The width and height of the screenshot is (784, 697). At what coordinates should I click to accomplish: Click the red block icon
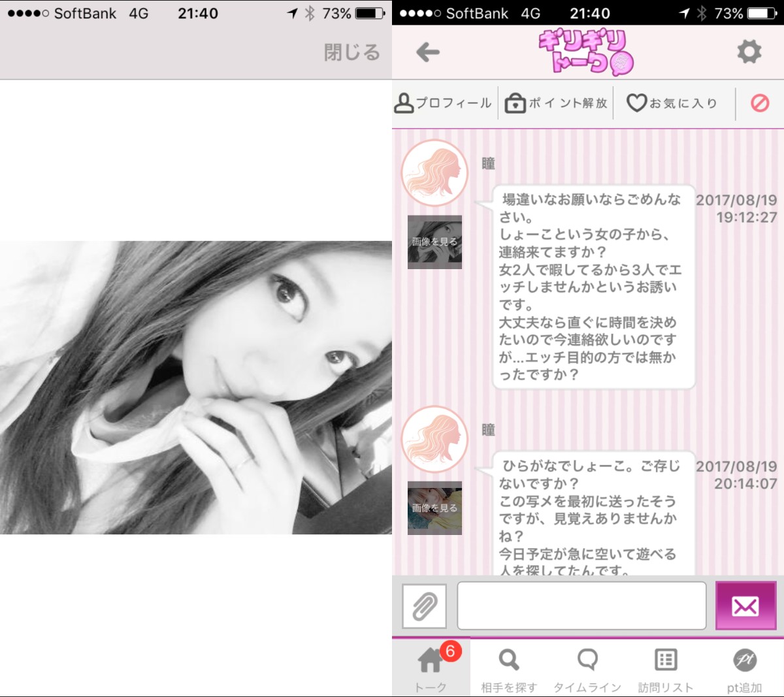(x=760, y=103)
